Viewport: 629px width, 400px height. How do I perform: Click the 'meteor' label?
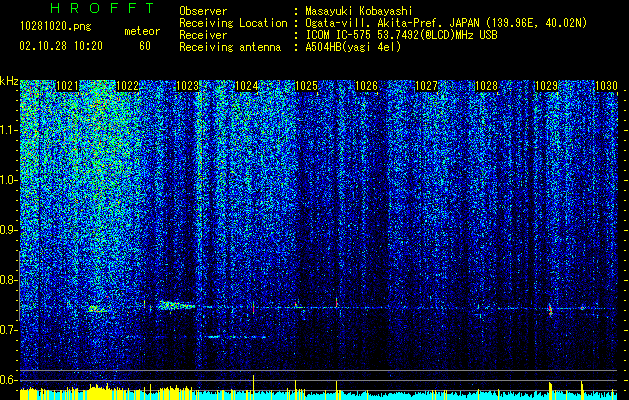coord(142,31)
